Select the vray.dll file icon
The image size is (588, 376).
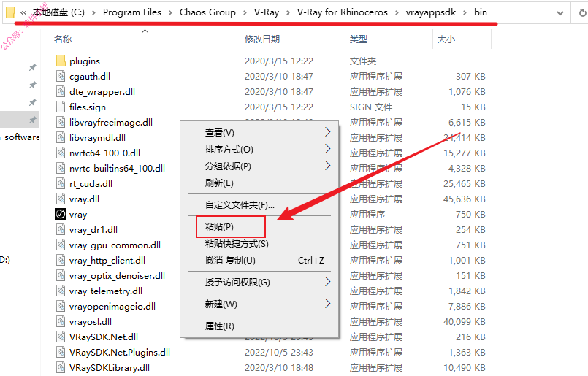(61, 199)
